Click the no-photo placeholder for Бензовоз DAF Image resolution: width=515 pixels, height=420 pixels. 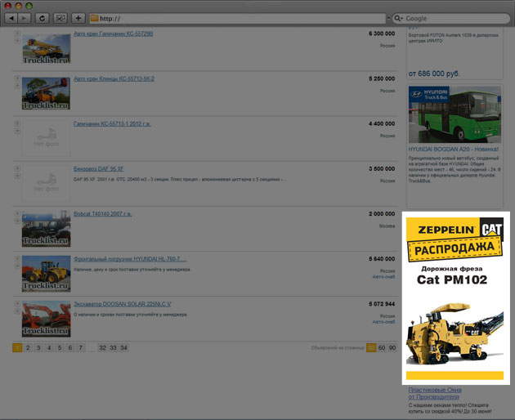tap(47, 184)
